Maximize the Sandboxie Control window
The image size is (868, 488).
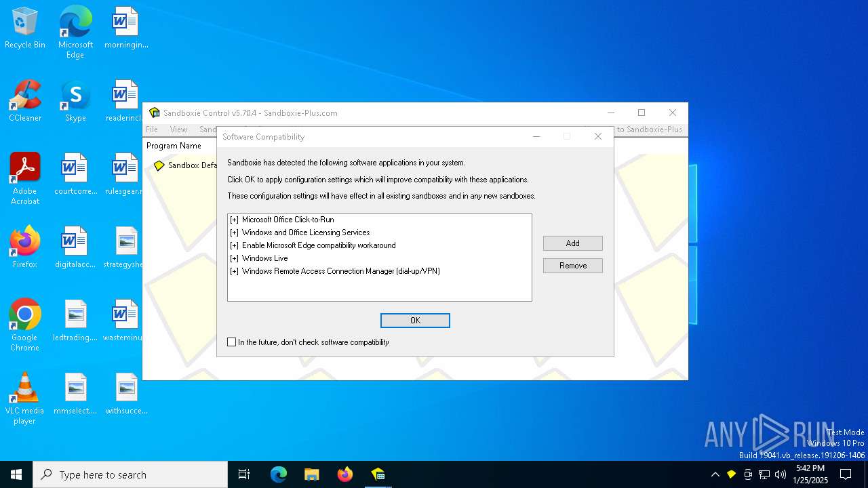pyautogui.click(x=642, y=113)
